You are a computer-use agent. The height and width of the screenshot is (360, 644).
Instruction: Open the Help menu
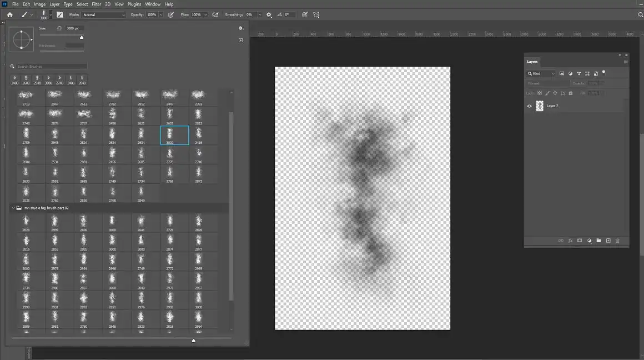[x=169, y=4]
